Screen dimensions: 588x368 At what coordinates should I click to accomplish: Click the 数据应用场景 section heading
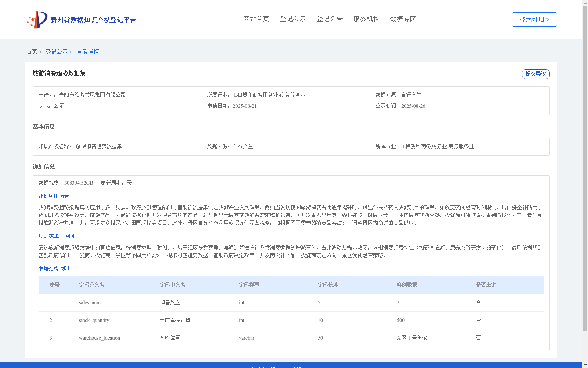tap(54, 196)
